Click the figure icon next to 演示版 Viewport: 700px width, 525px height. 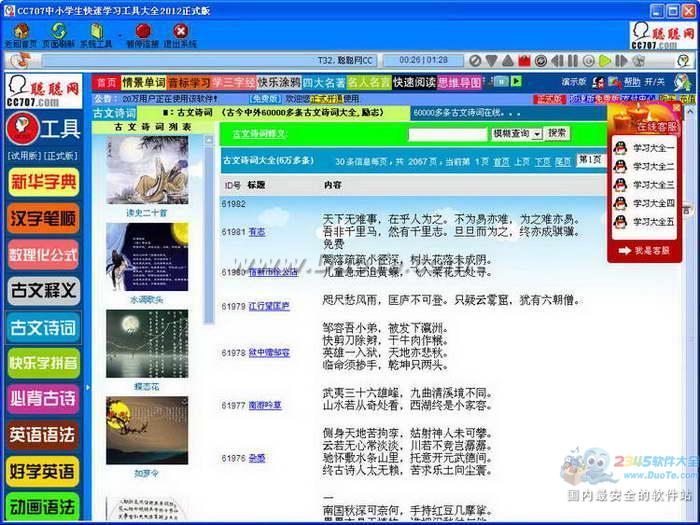pyautogui.click(x=598, y=82)
